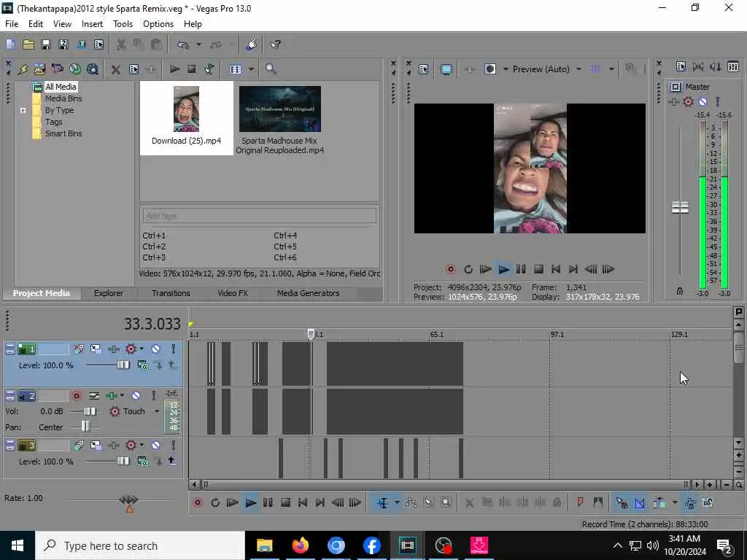The height and width of the screenshot is (560, 747).
Task: Start media preview in Project Media toolbar
Action: point(174,69)
